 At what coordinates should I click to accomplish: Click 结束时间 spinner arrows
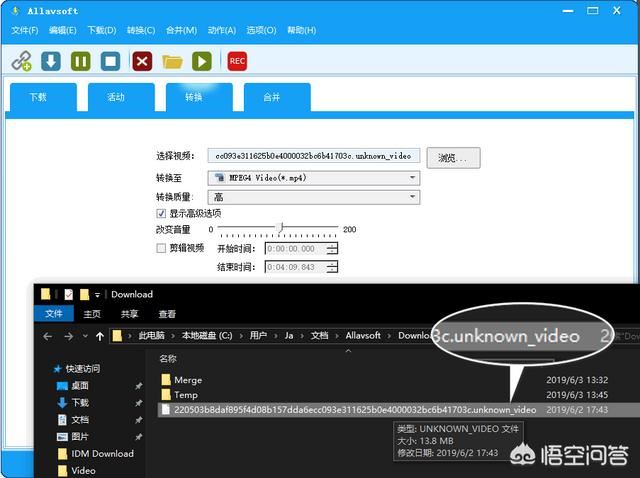(333, 267)
